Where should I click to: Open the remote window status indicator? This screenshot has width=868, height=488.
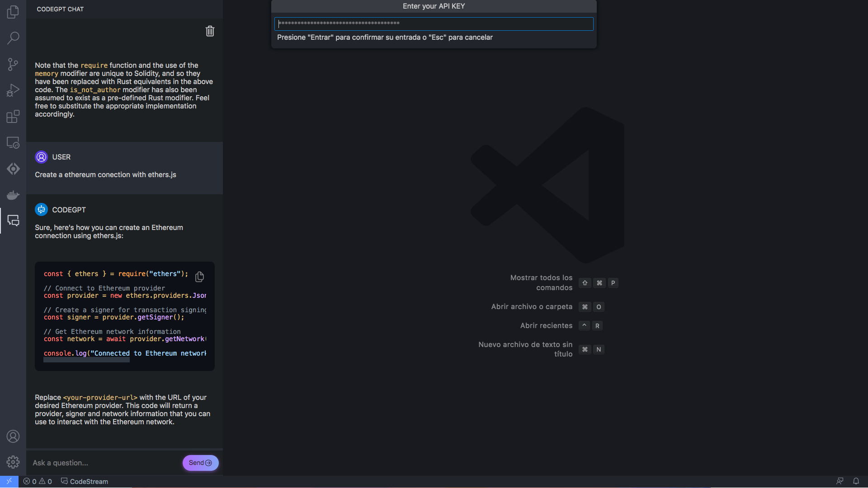click(9, 481)
